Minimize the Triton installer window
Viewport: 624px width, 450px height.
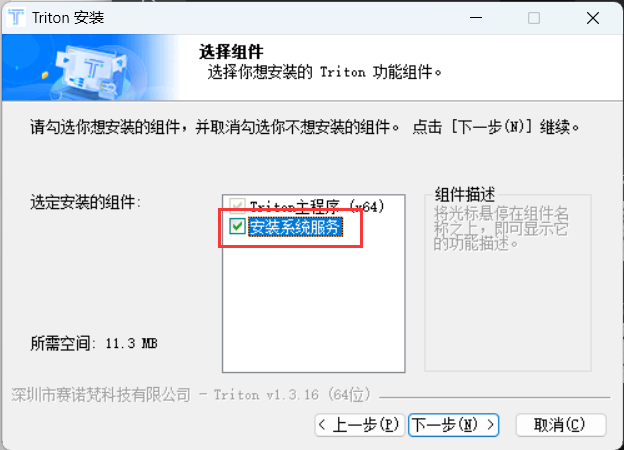(x=476, y=18)
